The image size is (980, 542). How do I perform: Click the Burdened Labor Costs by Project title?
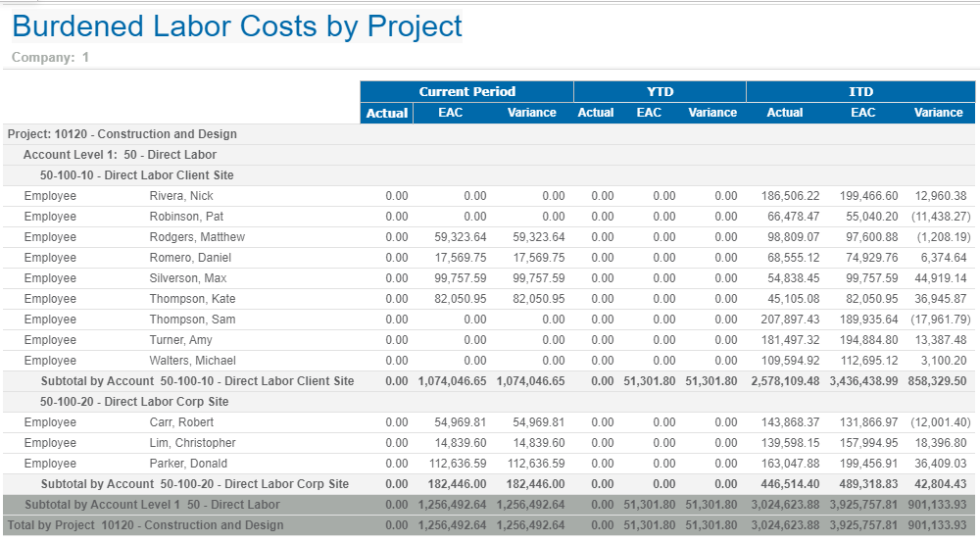click(236, 26)
